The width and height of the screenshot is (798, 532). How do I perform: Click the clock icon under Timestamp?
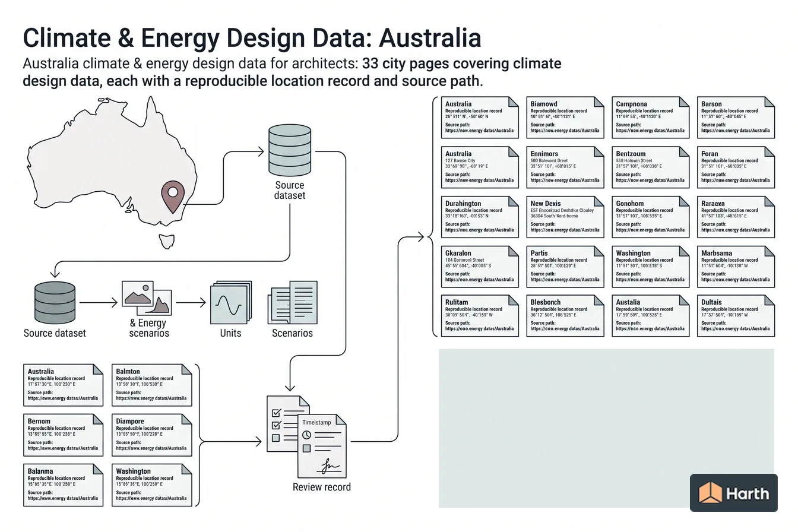(x=307, y=435)
